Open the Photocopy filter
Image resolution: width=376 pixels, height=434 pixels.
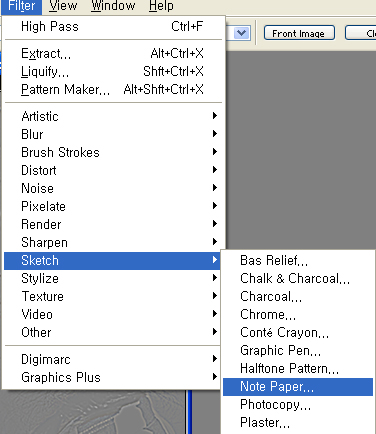pyautogui.click(x=298, y=405)
